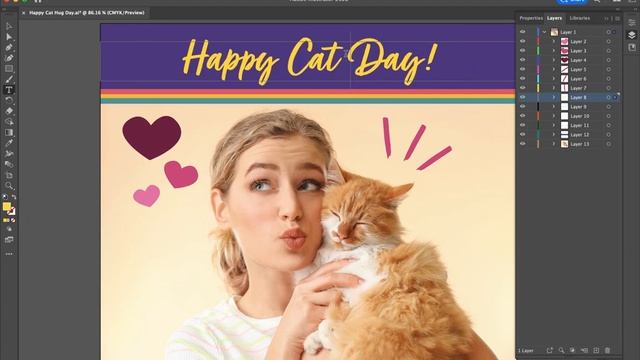Change the screen mode
Screen dimensions: 640x360
[x=9, y=240]
